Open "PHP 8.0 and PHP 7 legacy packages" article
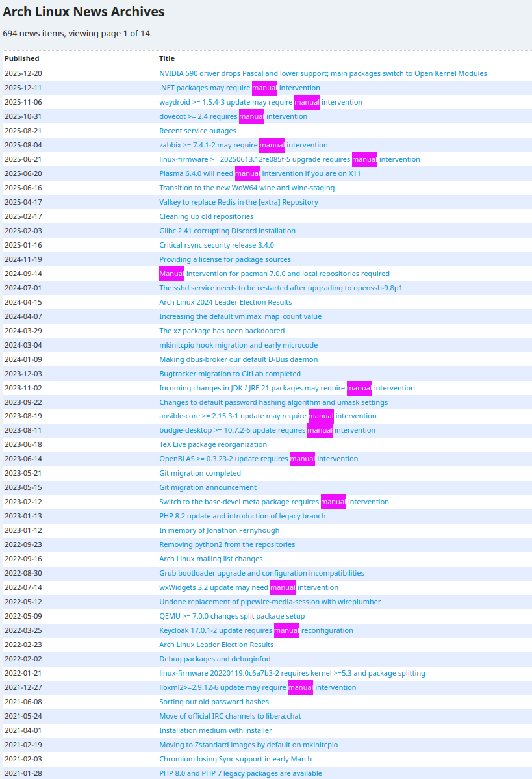This screenshot has height=779, width=532. (240, 773)
